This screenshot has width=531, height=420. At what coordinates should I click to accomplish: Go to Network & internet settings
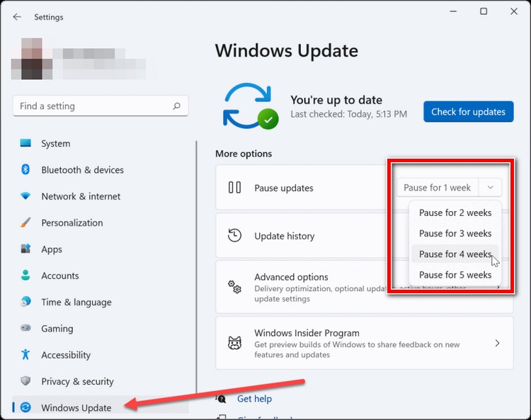pyautogui.click(x=101, y=196)
